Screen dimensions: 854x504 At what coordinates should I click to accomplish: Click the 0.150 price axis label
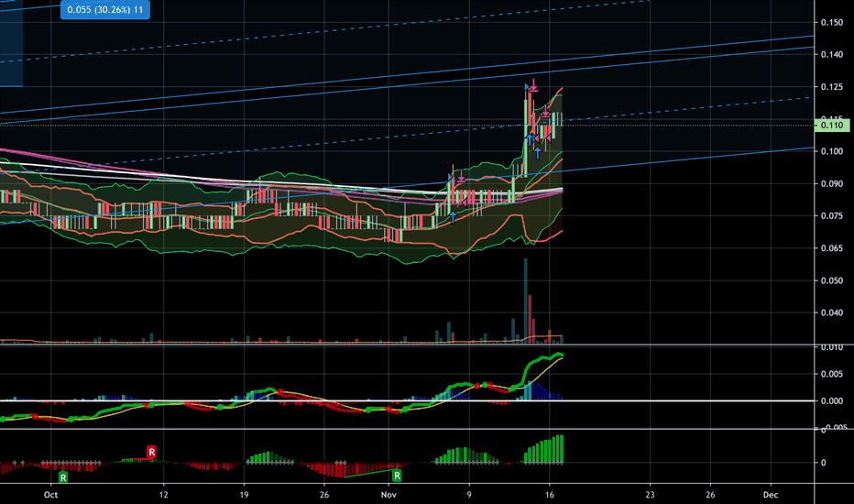pos(832,22)
